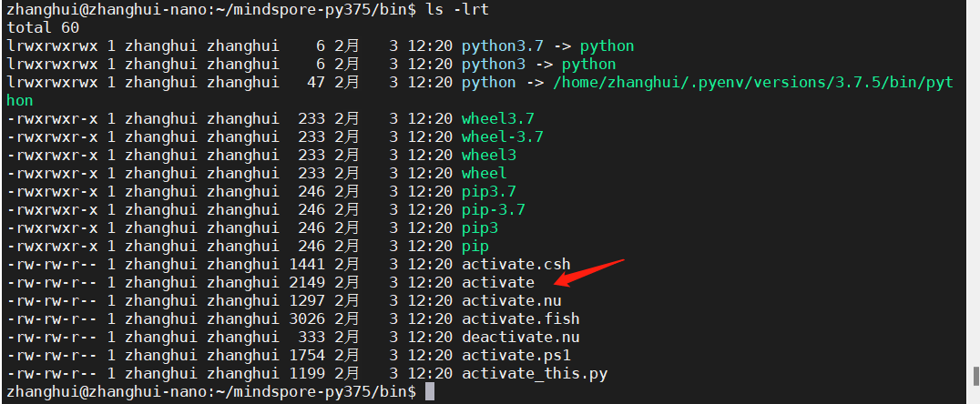This screenshot has width=980, height=404.
Task: Click the wrapped 'hon' text fragment
Action: click(x=20, y=100)
